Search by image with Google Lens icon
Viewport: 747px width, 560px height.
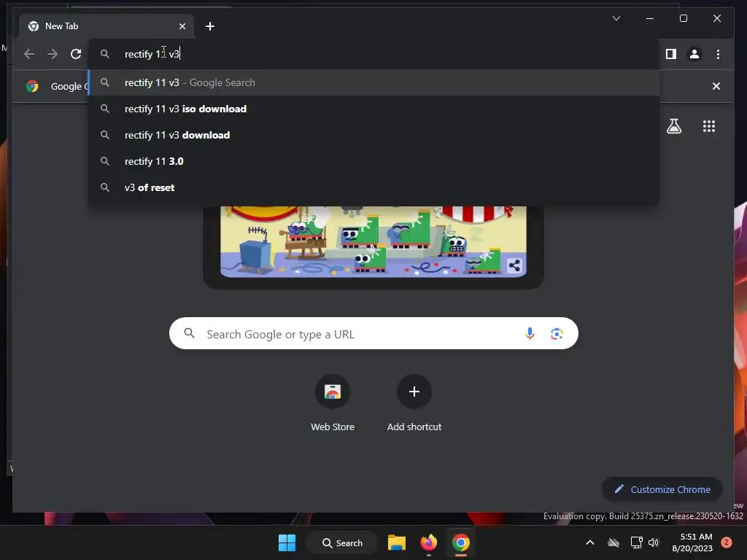click(x=557, y=334)
